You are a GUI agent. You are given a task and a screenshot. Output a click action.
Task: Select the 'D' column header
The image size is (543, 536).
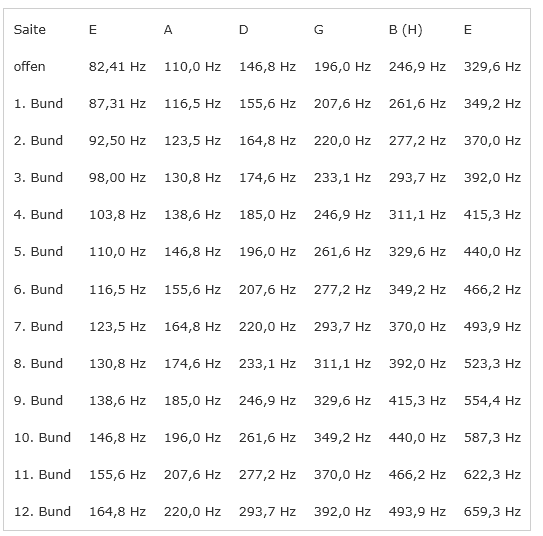point(243,30)
